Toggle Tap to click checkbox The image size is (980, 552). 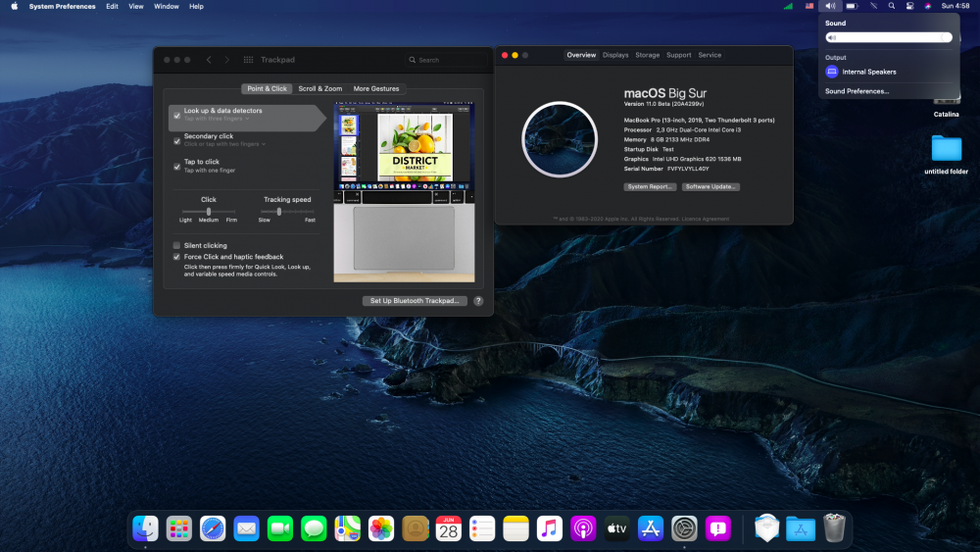pyautogui.click(x=176, y=167)
